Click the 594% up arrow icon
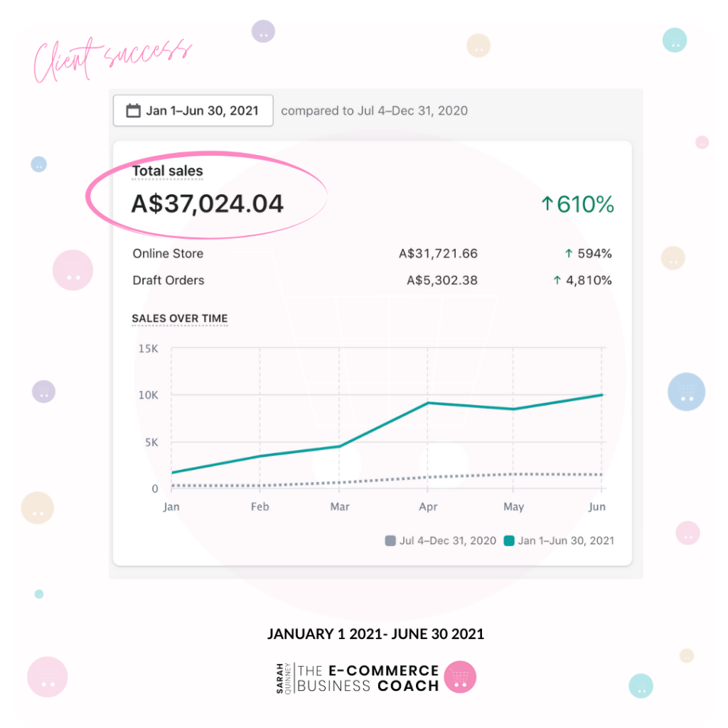Viewport: 728px width, 728px height. pos(569,254)
